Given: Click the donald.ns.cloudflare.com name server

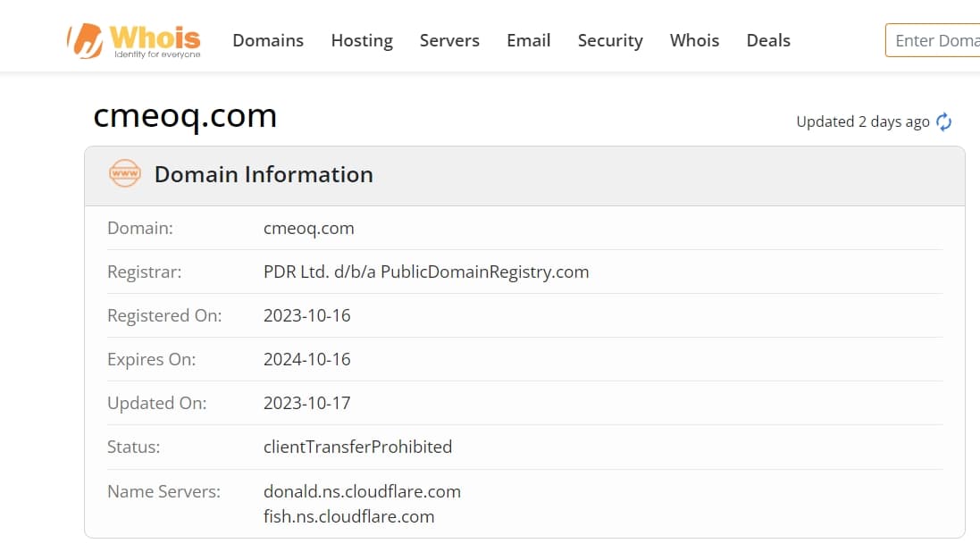Looking at the screenshot, I should tap(362, 491).
